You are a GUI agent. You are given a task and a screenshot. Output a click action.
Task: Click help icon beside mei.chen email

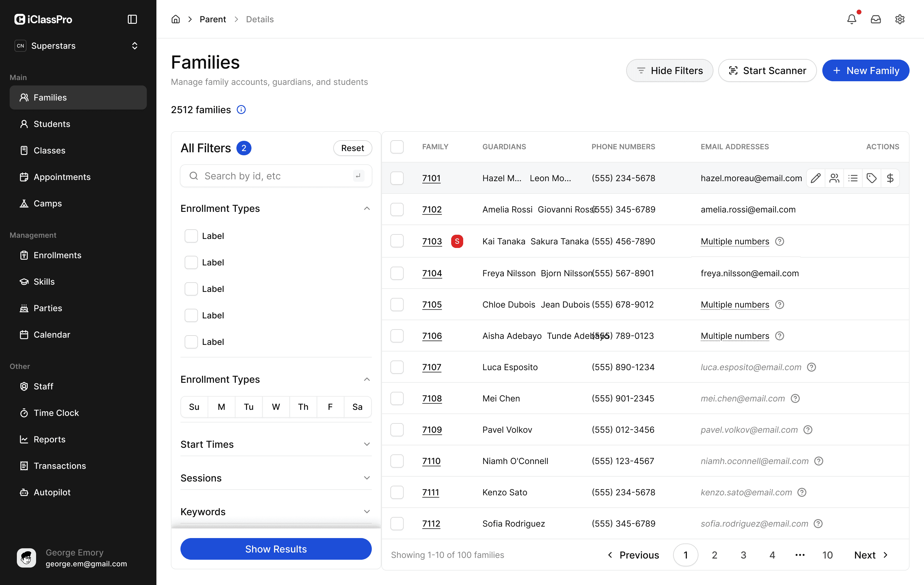pos(795,398)
